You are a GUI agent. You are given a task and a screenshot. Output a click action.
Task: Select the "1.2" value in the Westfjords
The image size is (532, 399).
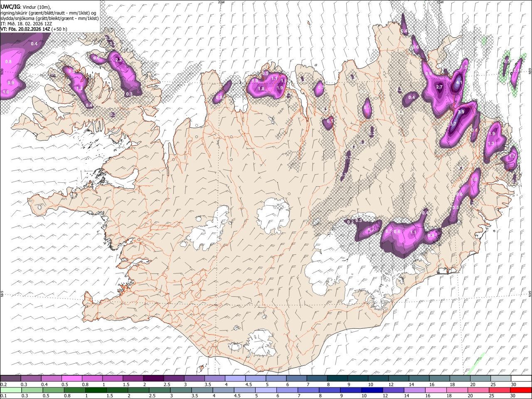coord(79,88)
